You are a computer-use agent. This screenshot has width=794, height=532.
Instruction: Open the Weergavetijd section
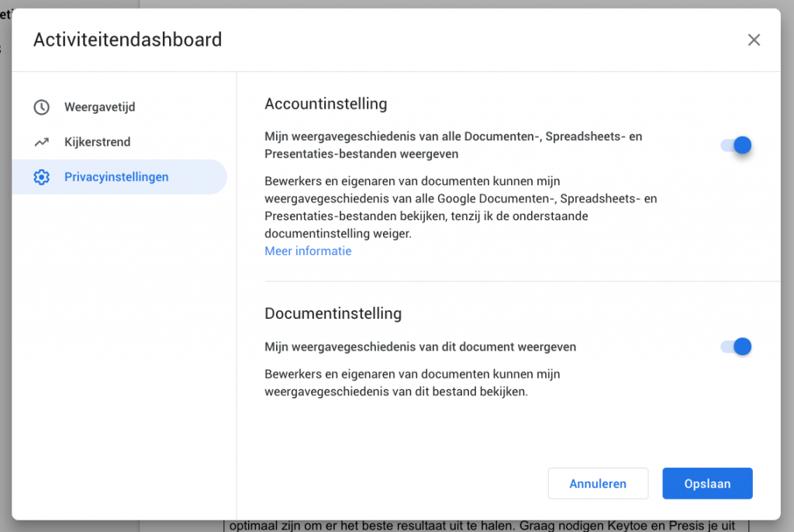point(99,107)
